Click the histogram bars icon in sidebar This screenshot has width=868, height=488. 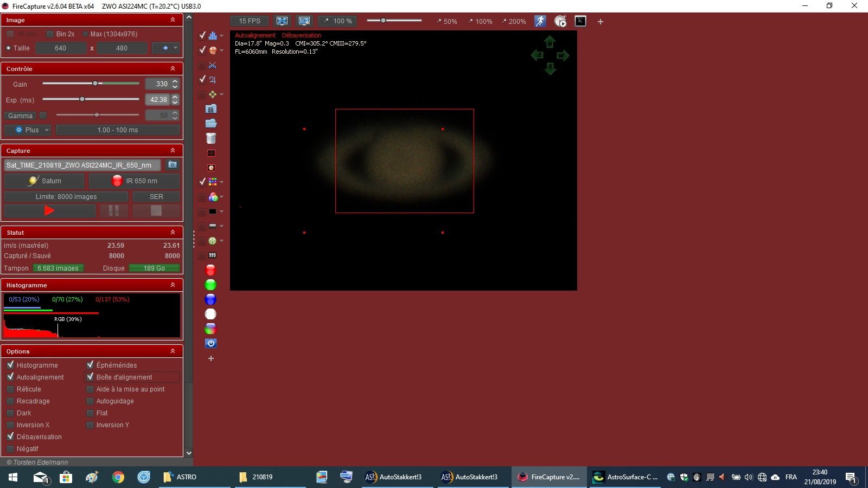(x=213, y=36)
